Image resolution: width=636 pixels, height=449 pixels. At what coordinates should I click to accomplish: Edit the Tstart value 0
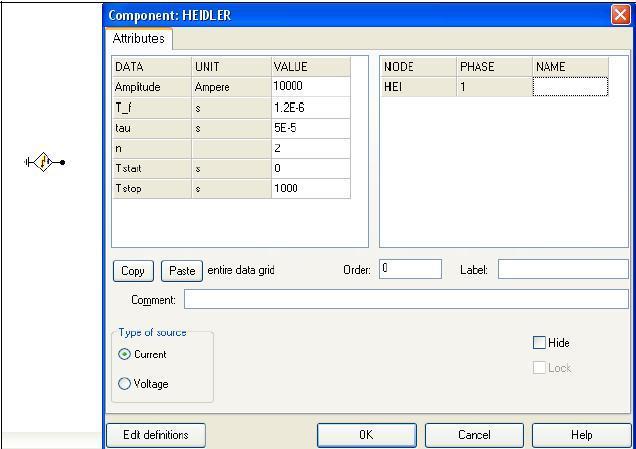tap(310, 168)
